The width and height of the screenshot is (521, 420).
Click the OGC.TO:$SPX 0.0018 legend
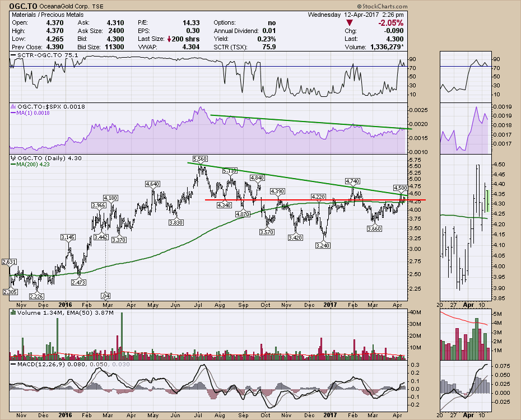coord(48,106)
